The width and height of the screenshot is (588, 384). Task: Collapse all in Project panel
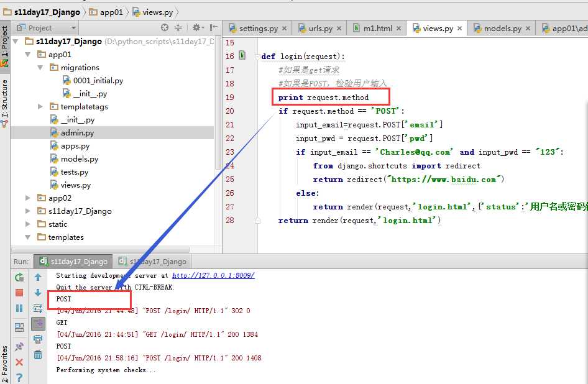178,27
